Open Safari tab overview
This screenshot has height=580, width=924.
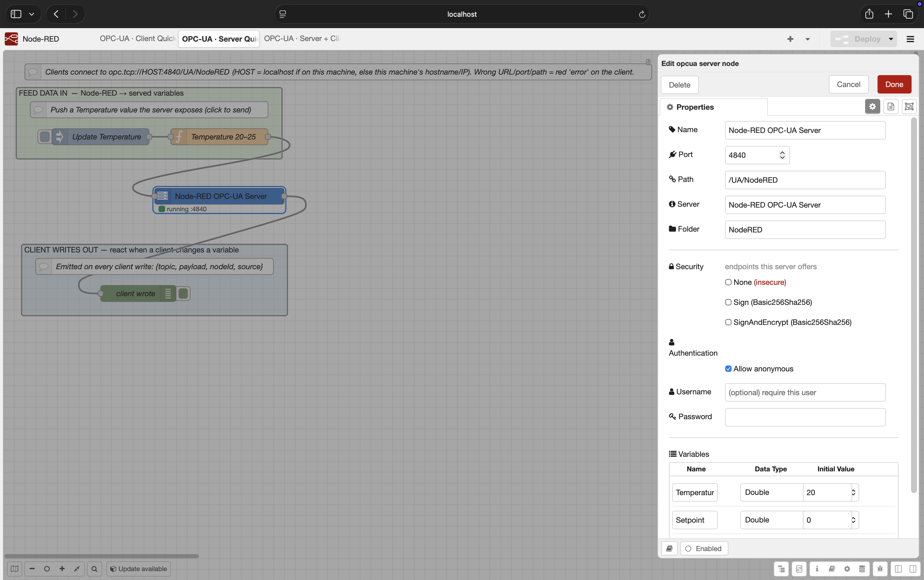pos(908,14)
